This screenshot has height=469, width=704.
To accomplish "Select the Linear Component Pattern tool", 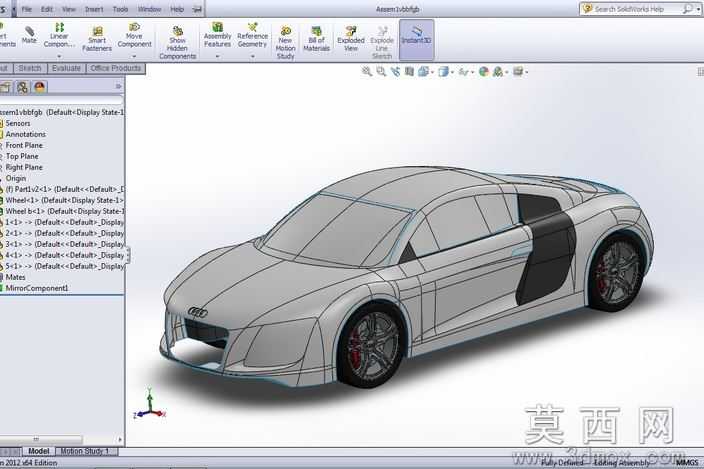I will 59,35.
